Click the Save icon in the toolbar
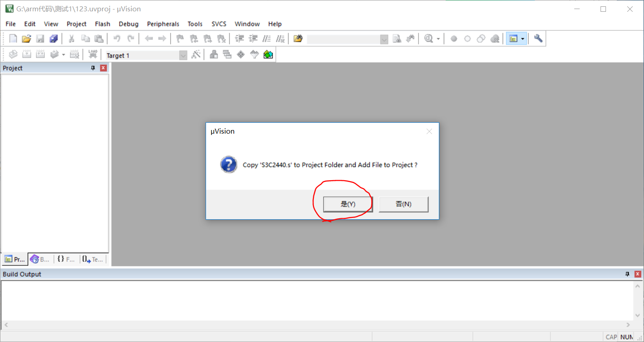This screenshot has width=644, height=342. [40, 39]
